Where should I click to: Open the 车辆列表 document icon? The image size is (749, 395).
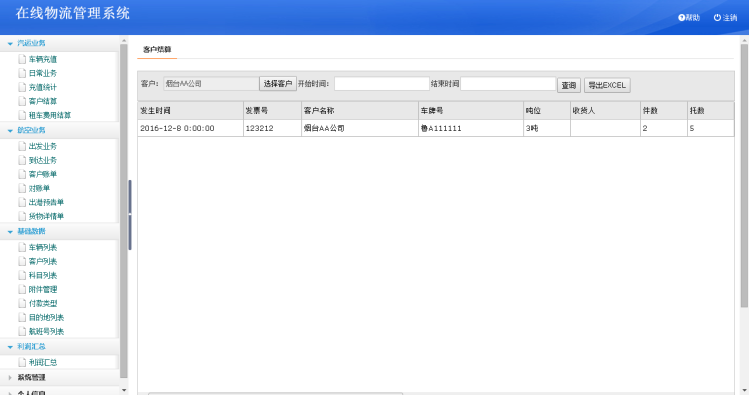[22, 247]
